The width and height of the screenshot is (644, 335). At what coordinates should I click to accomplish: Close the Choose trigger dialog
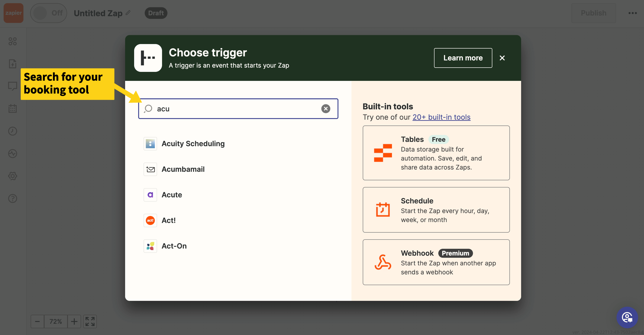[x=502, y=58]
